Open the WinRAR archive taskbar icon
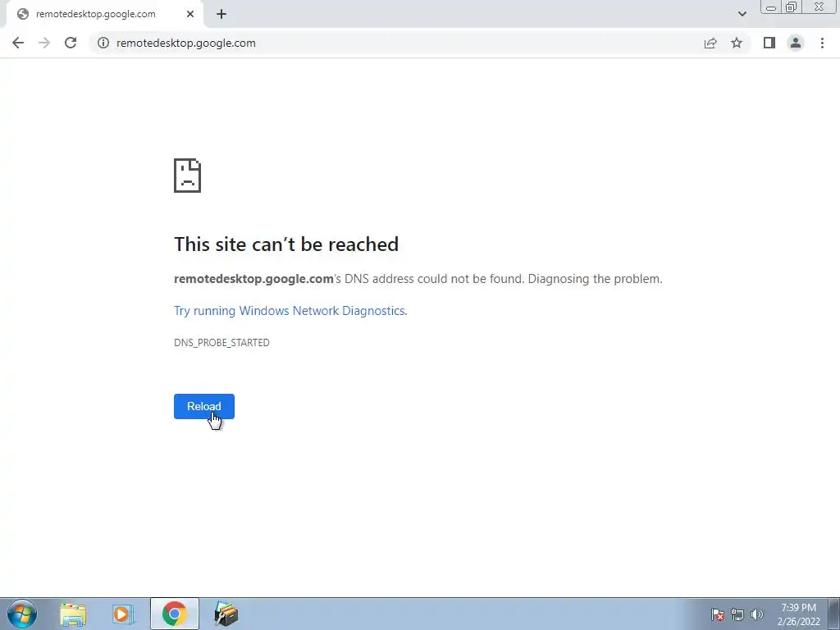This screenshot has width=840, height=630. tap(226, 614)
